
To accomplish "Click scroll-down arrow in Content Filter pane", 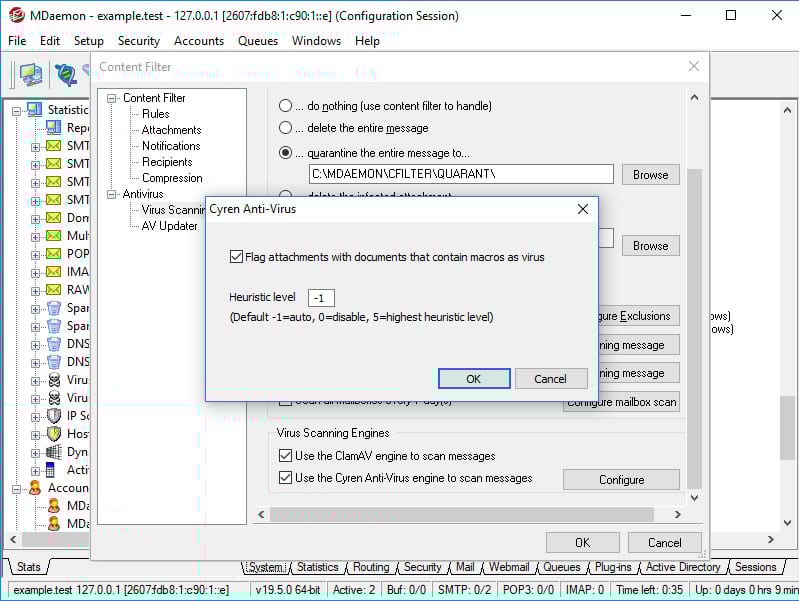I will [x=694, y=497].
